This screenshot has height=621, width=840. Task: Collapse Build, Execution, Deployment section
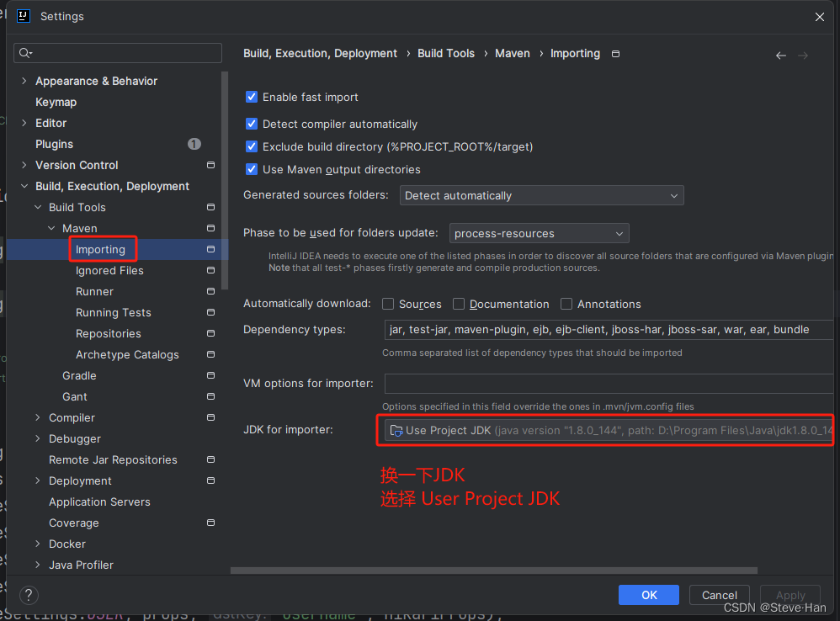(24, 186)
